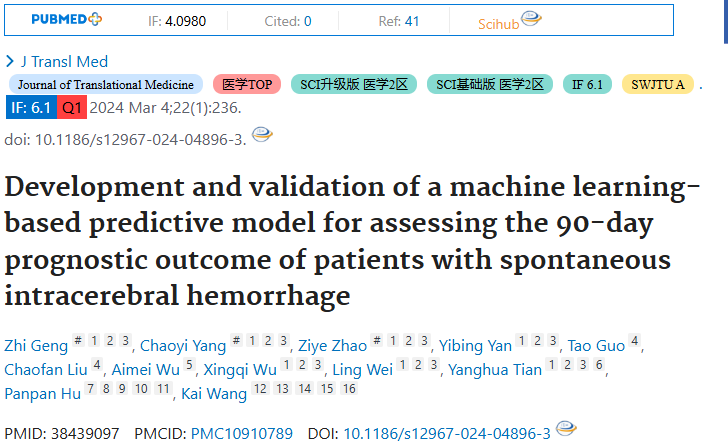Open the Scihub globe icon in top bar
Viewport: 728px width, 448px height.
[x=531, y=19]
